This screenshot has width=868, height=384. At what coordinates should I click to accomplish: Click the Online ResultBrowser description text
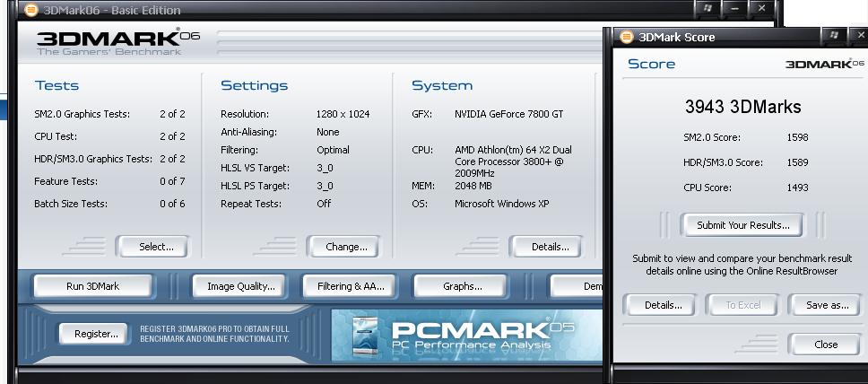point(742,265)
